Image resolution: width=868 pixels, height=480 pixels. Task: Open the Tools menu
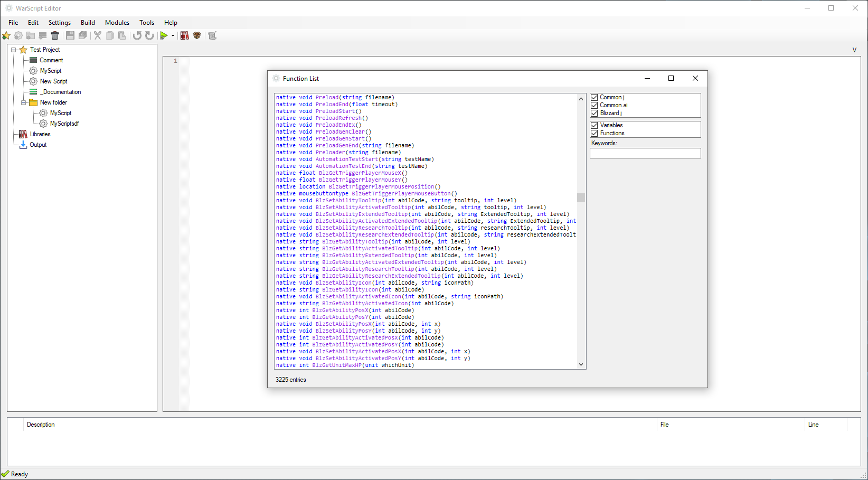[147, 23]
